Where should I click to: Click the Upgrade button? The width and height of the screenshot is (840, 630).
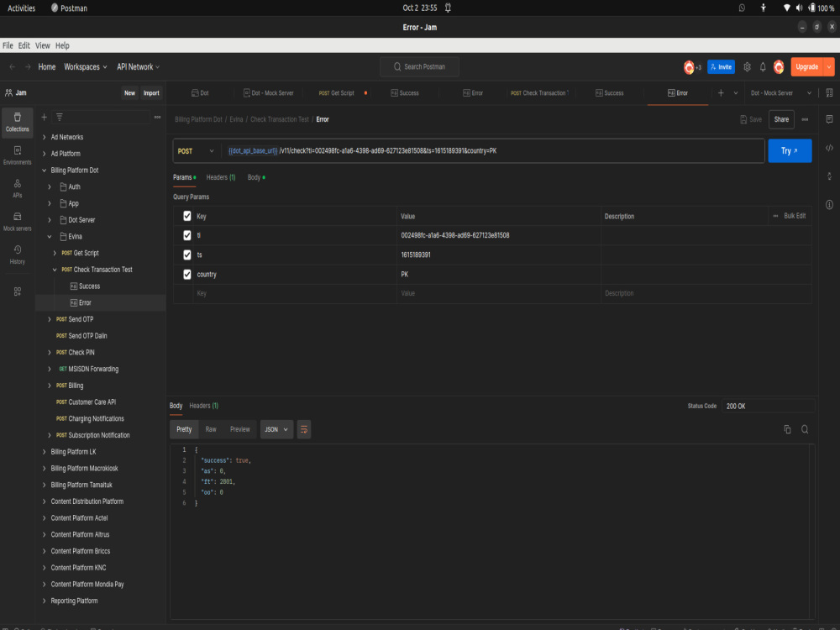point(806,67)
